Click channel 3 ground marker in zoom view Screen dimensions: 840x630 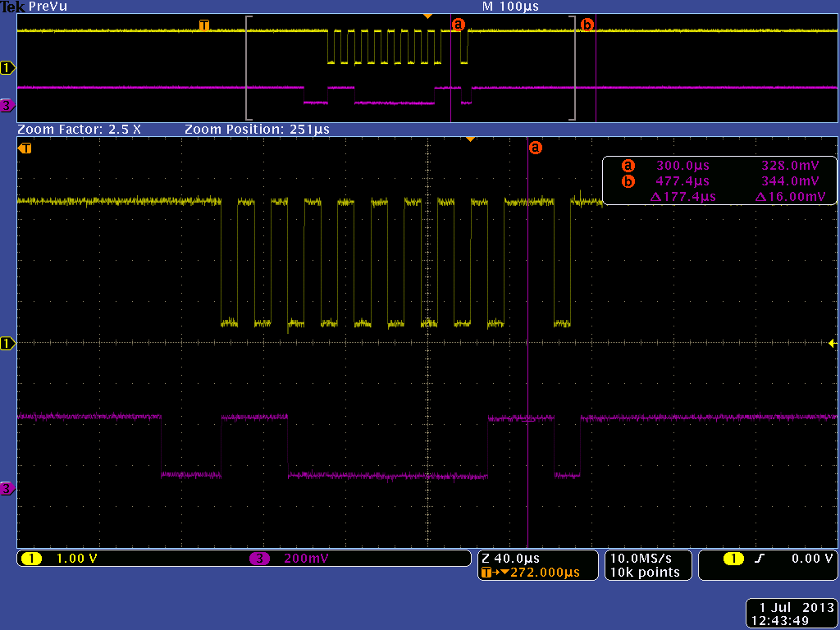[7, 489]
